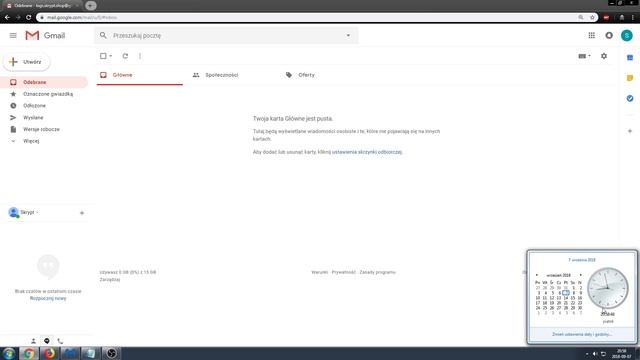Refresh the inbox
The height and width of the screenshot is (360, 640).
(125, 56)
